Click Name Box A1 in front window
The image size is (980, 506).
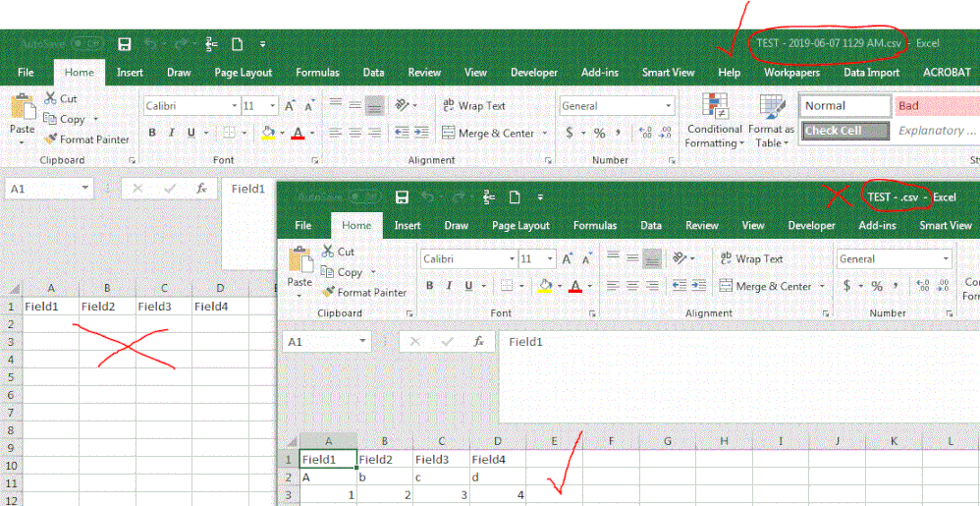[x=326, y=342]
